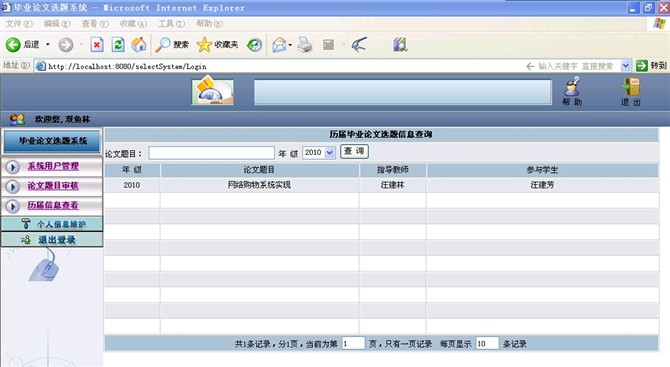
Task: Click arrow icon beside 论文题目审核
Action: coord(13,187)
